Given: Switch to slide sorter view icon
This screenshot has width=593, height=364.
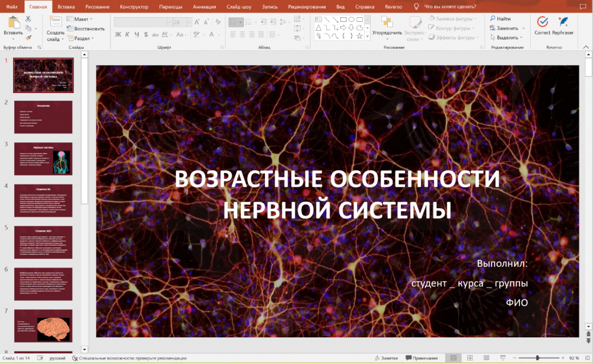Looking at the screenshot, I should click(x=470, y=358).
